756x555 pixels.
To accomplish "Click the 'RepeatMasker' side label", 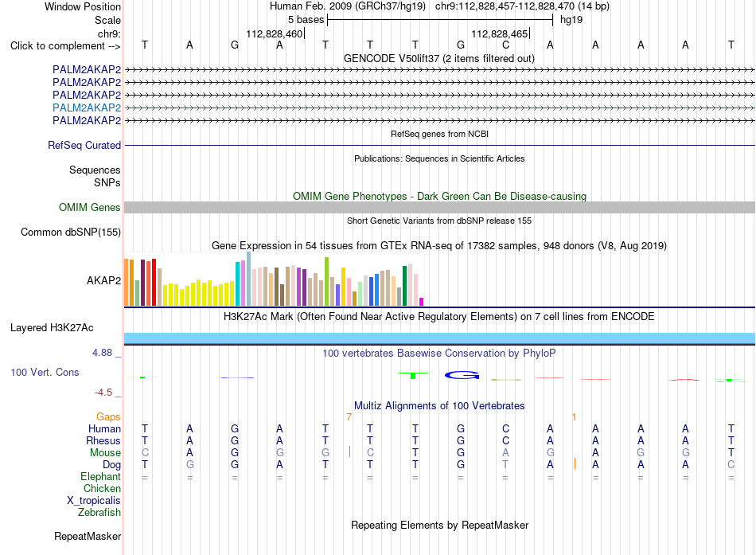I will click(x=88, y=536).
